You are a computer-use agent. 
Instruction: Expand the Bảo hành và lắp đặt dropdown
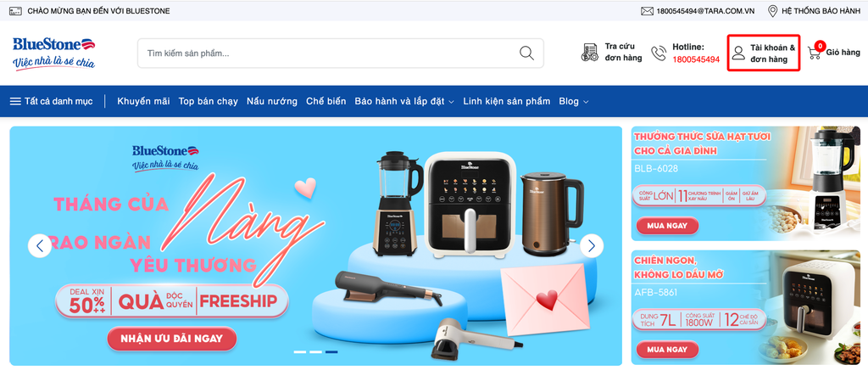(451, 102)
